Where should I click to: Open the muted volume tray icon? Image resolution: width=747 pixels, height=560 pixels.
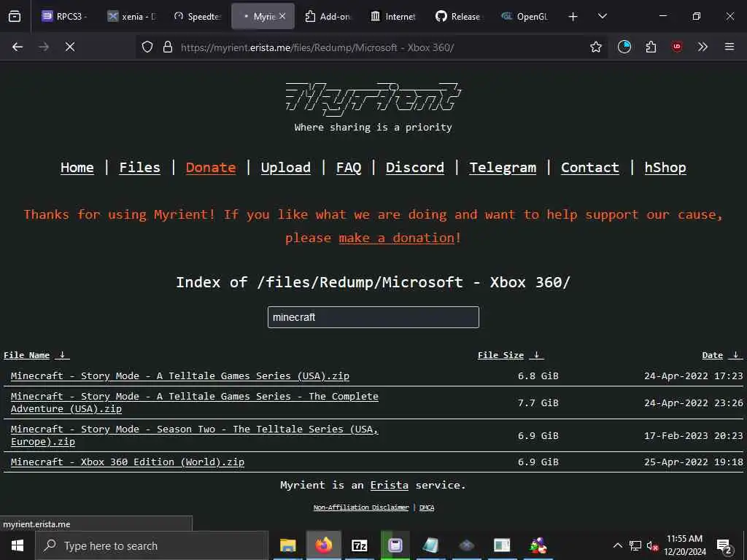tap(653, 545)
